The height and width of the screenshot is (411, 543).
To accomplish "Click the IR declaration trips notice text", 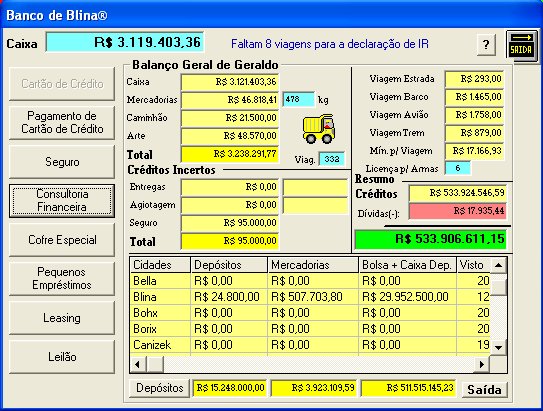I will click(330, 44).
